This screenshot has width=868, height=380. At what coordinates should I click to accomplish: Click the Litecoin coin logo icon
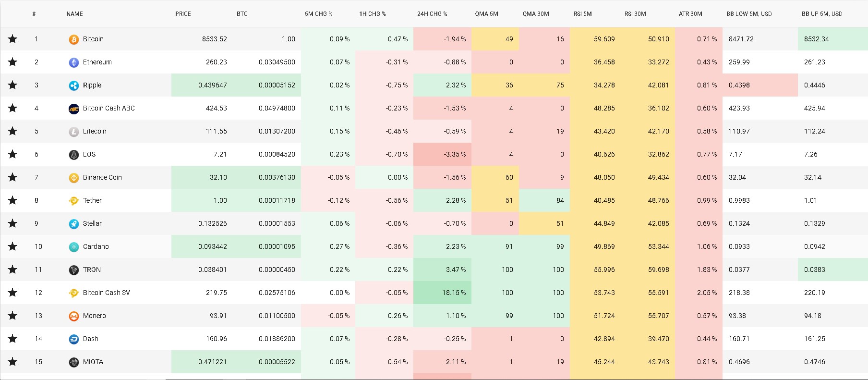pyautogui.click(x=73, y=132)
